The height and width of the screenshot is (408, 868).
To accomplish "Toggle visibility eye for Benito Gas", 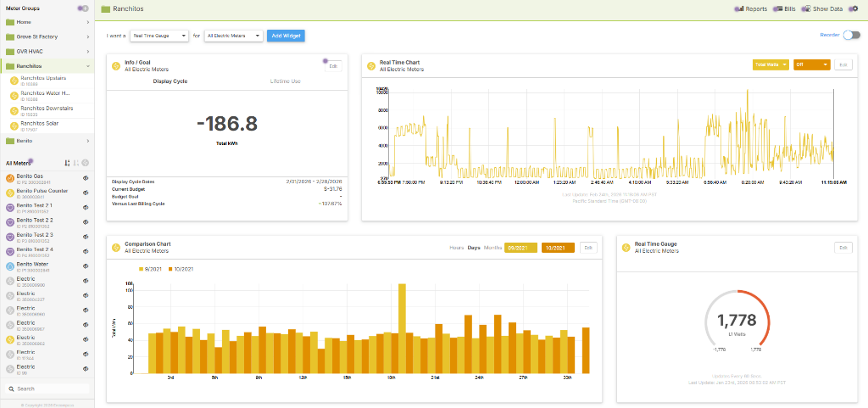I will tap(86, 178).
